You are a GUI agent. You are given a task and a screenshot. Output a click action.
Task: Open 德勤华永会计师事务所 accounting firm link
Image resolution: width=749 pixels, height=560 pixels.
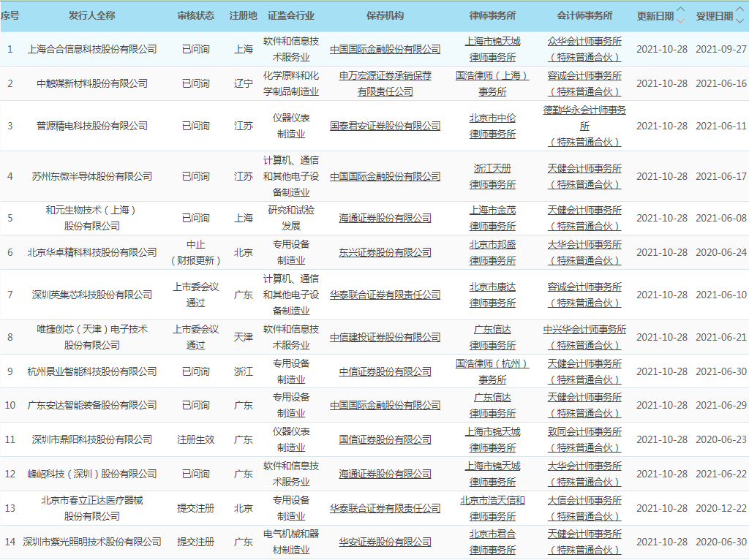point(584,118)
